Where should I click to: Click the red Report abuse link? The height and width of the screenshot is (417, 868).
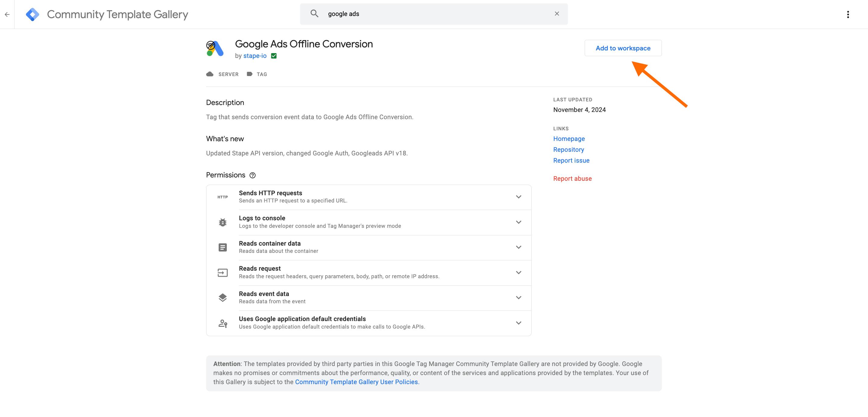point(572,178)
